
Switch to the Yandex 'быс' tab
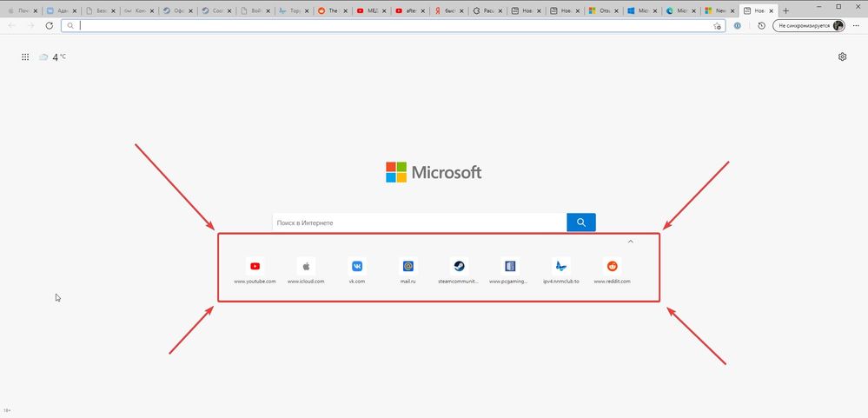(449, 10)
